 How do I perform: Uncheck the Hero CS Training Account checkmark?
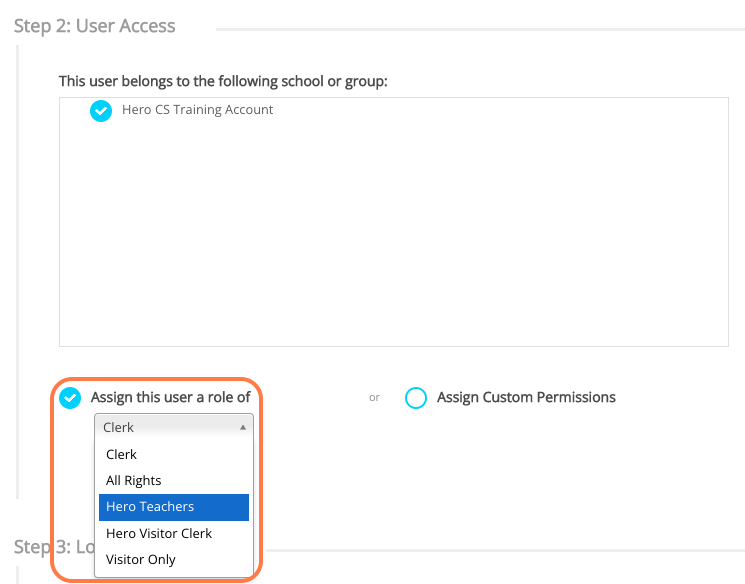pos(101,111)
